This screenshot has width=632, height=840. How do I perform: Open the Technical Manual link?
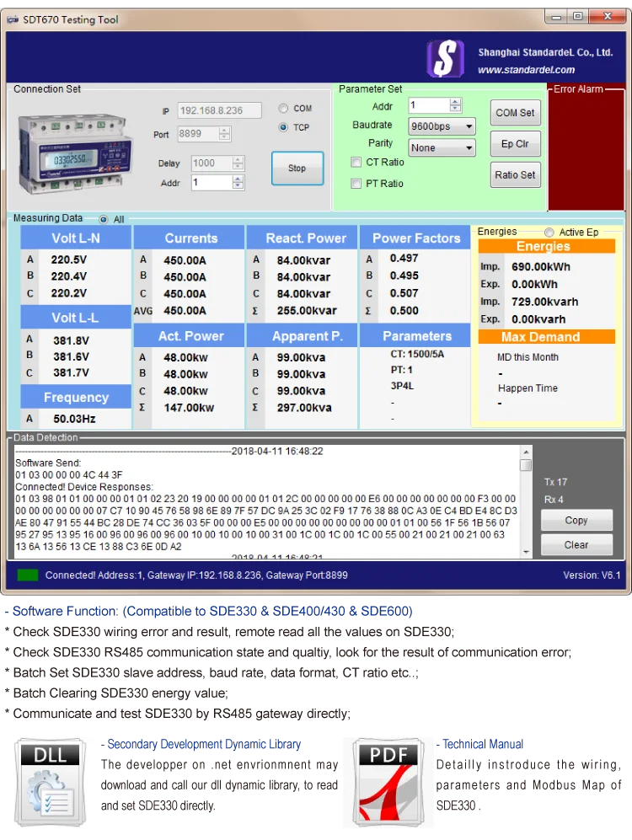[483, 744]
